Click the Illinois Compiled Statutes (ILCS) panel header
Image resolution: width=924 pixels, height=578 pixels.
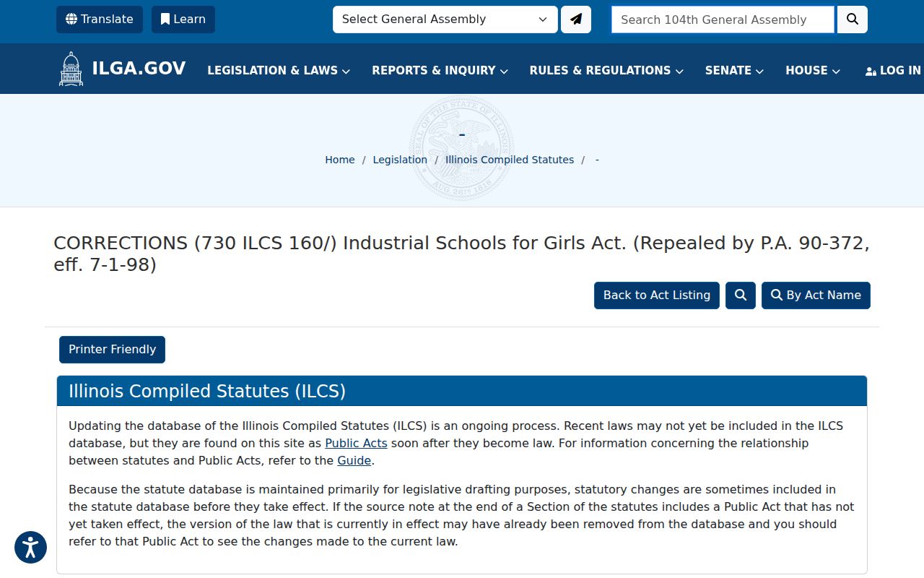coord(462,391)
